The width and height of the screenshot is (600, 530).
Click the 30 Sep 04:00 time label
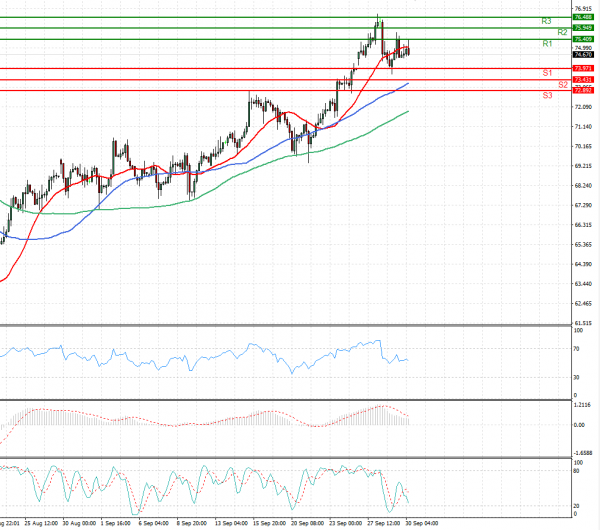422,523
